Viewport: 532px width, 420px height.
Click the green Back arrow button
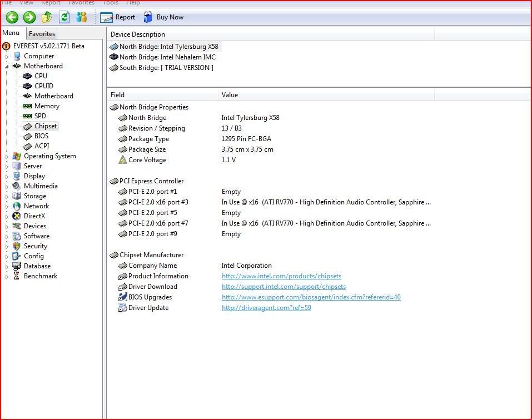pyautogui.click(x=12, y=17)
